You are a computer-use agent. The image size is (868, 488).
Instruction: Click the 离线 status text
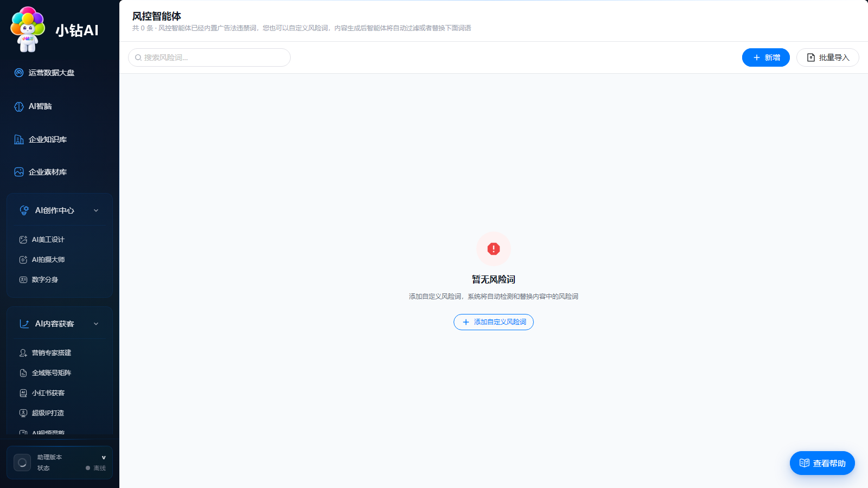tap(100, 468)
